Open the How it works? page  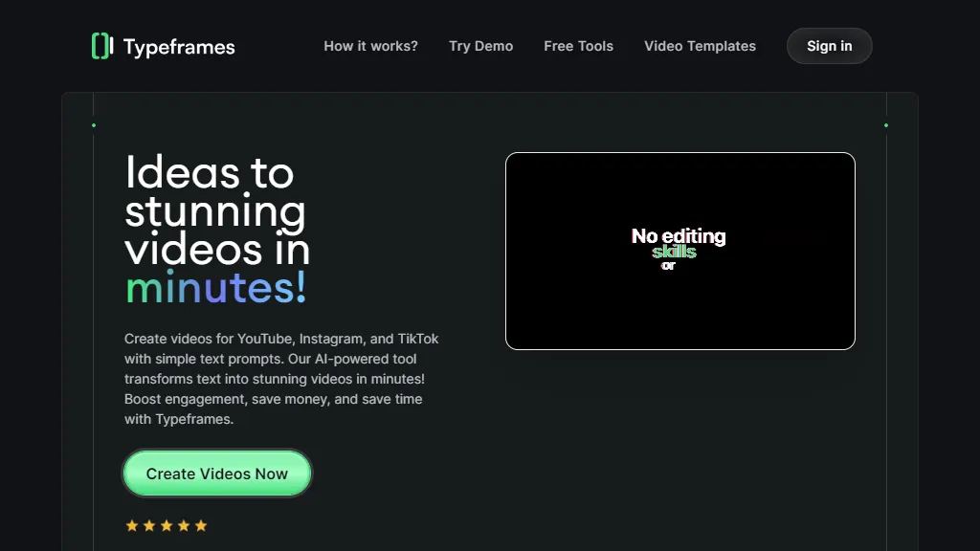[x=370, y=46]
